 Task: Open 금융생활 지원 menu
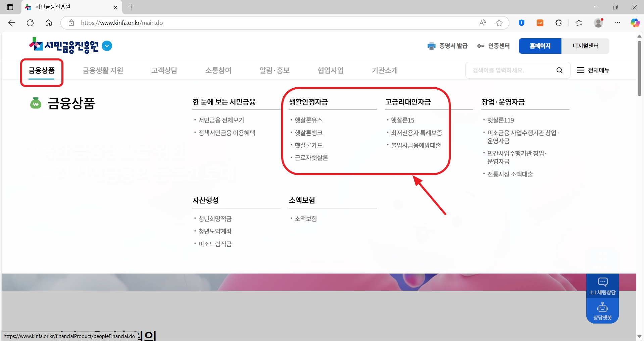coord(103,70)
